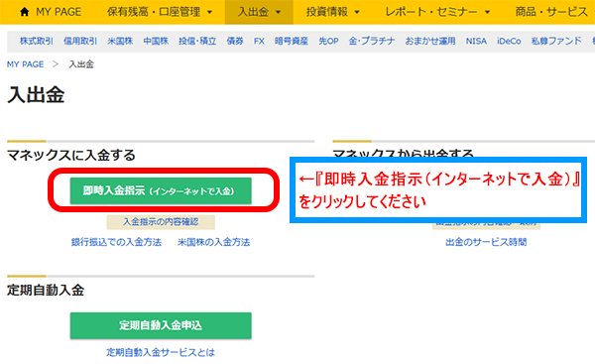This screenshot has width=595, height=364.
Task: Open the NISA sub-navigation link
Action: [476, 41]
